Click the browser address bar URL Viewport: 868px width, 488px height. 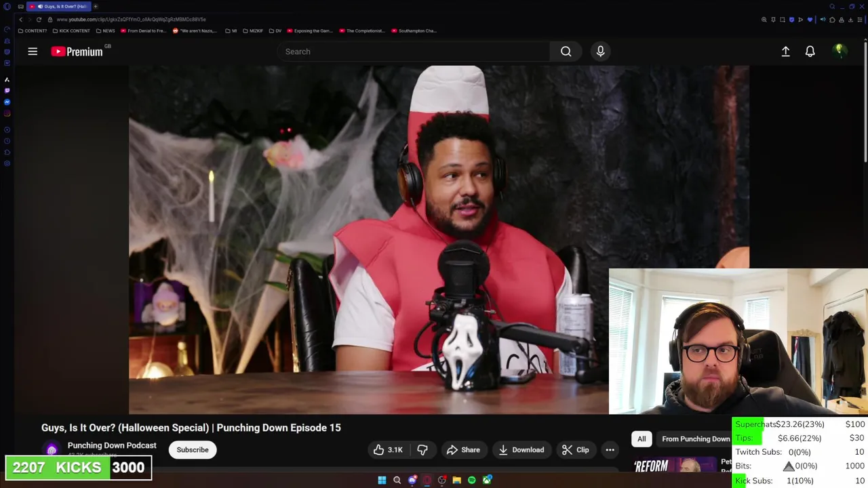(131, 20)
